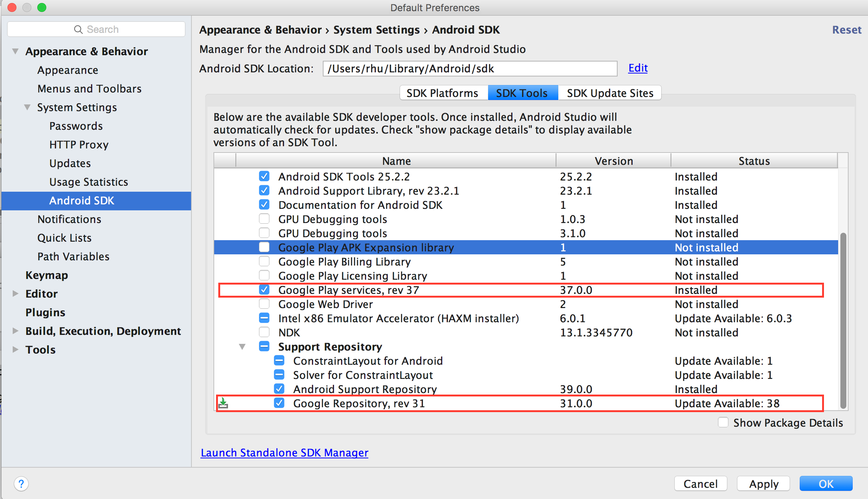The height and width of the screenshot is (499, 868).
Task: Select HTTP Proxy settings
Action: pos(79,145)
